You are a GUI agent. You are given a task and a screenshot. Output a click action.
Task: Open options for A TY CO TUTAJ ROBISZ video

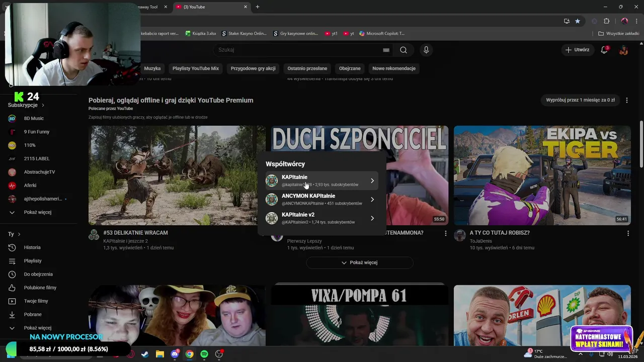click(x=628, y=233)
